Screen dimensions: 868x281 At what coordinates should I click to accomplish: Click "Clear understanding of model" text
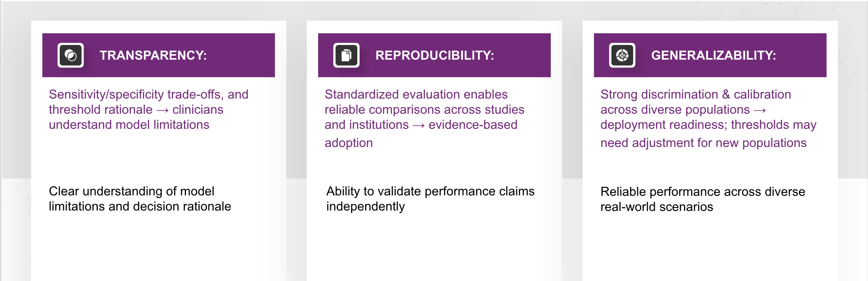coord(132,191)
